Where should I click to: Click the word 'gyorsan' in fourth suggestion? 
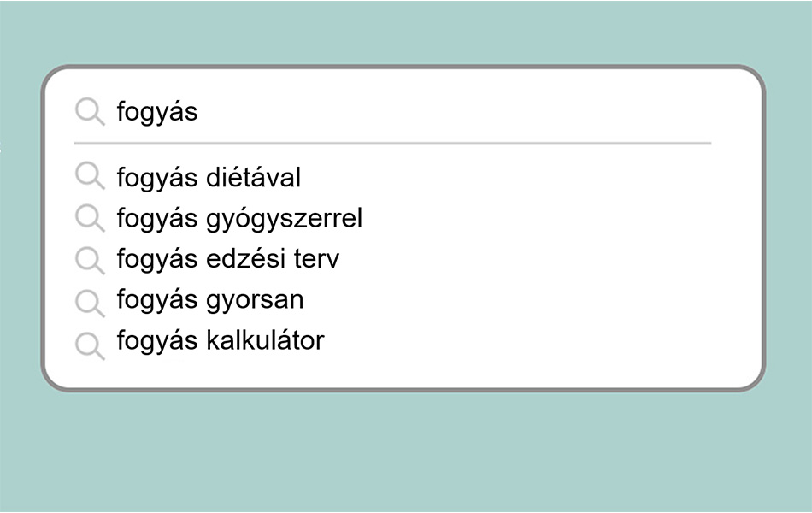(255, 301)
